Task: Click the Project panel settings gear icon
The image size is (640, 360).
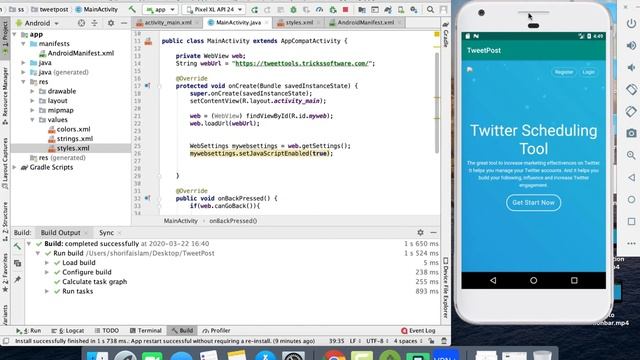Action: pyautogui.click(x=111, y=23)
